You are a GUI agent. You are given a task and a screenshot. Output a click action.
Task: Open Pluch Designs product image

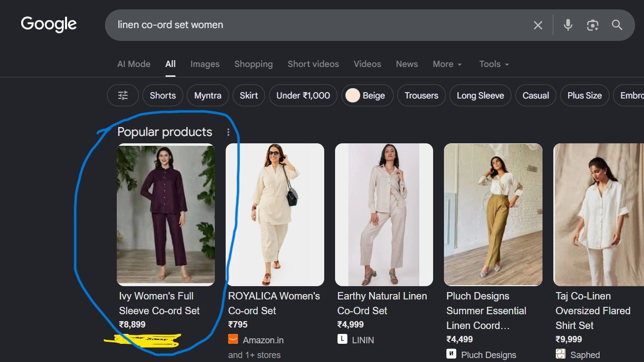(x=493, y=214)
